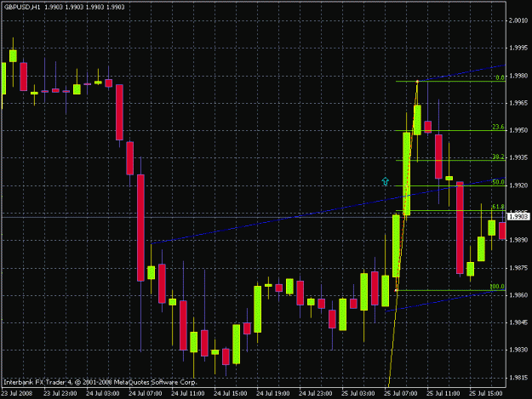532x399 pixels.
Task: Click the 25 Jul 15:00 time label
Action: (x=486, y=394)
